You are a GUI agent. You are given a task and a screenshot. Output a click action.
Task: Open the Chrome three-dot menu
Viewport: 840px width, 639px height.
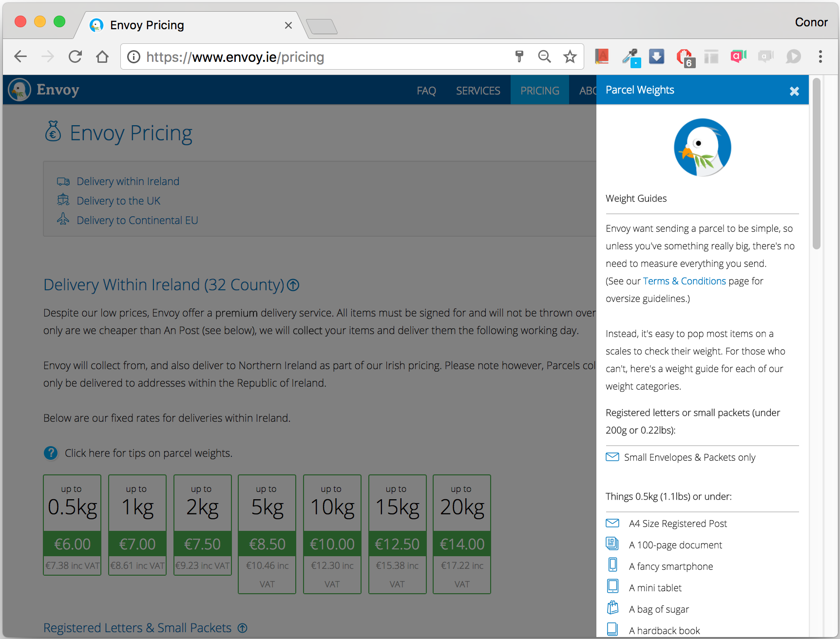click(x=821, y=56)
